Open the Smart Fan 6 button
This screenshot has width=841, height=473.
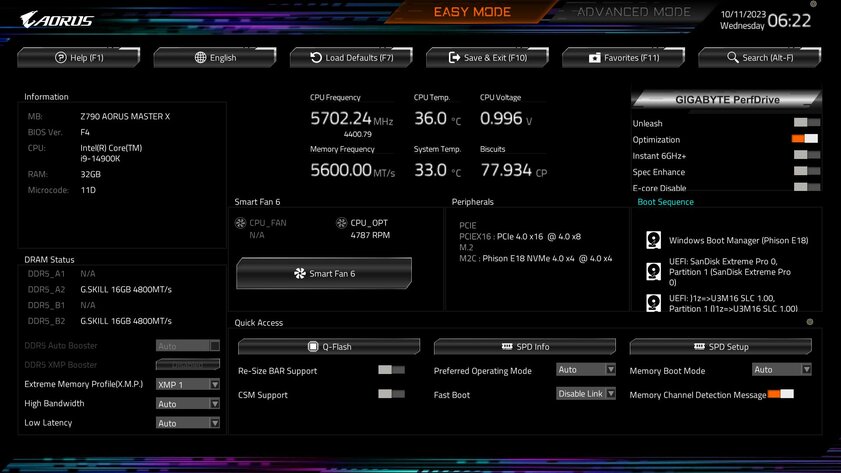[324, 274]
